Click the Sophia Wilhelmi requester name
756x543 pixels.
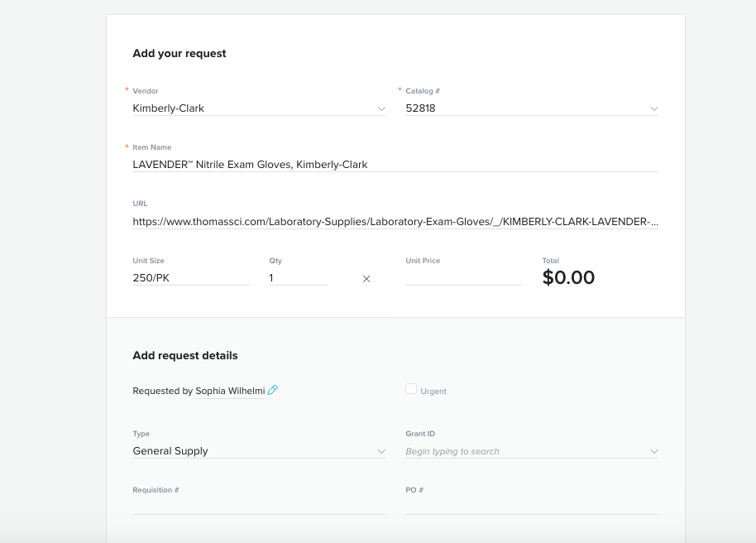[230, 391]
